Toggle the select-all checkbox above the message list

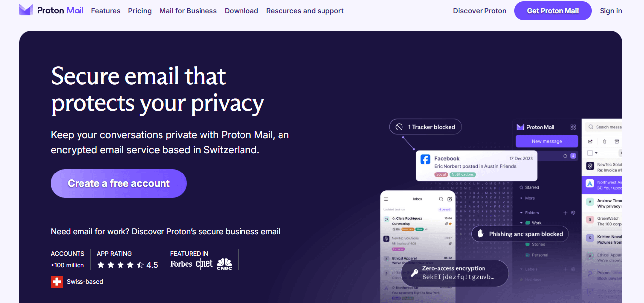coord(590,152)
